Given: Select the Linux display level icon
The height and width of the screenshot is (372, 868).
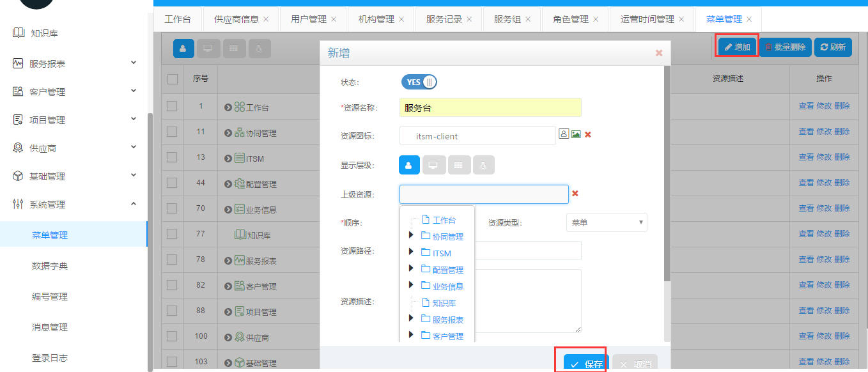Looking at the screenshot, I should pos(484,164).
